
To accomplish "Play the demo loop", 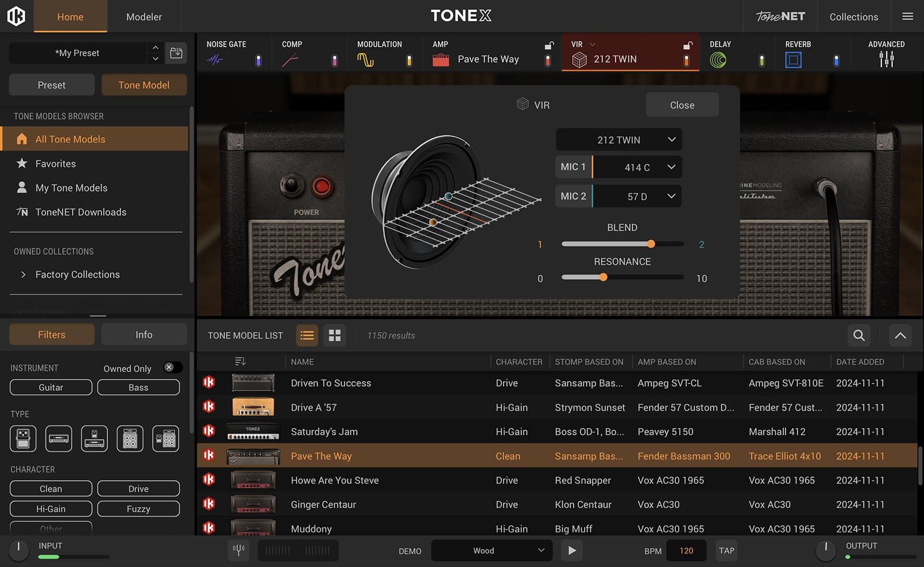I will [572, 550].
